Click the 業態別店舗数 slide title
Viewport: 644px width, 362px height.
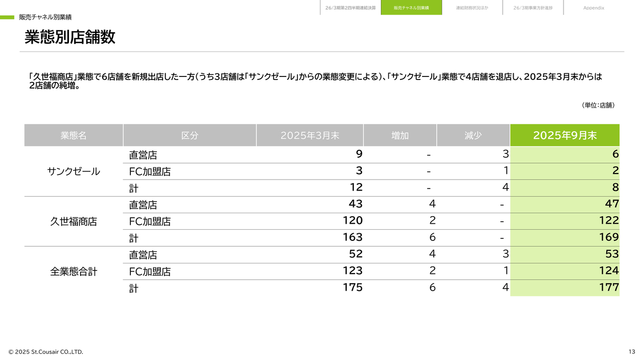[70, 37]
